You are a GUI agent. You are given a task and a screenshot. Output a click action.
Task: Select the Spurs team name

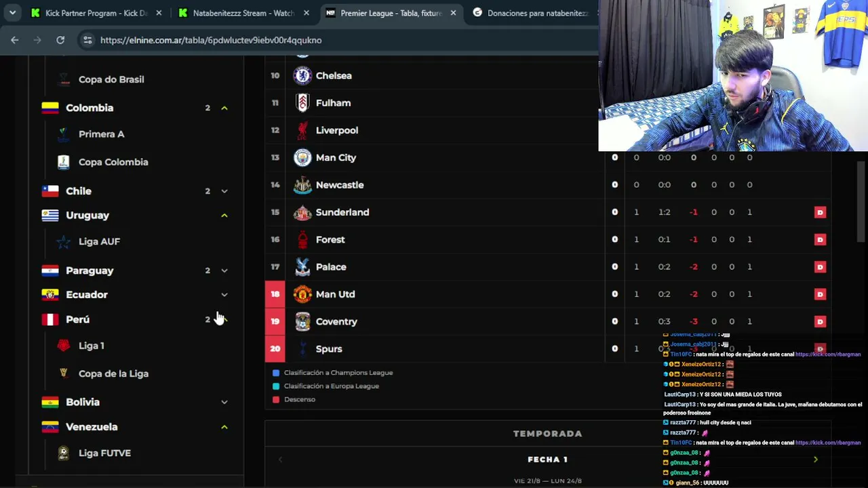(329, 349)
